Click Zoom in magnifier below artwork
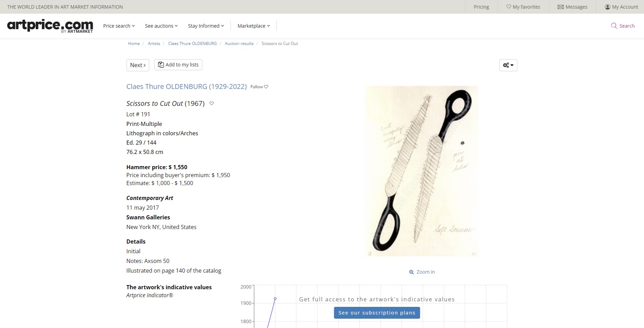Viewport: 644px width, 328px height. point(422,272)
